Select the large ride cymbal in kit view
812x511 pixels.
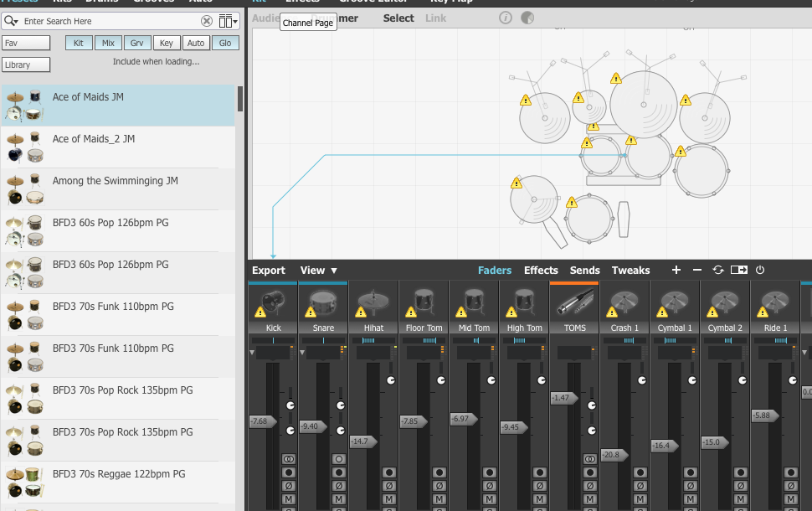[644, 105]
